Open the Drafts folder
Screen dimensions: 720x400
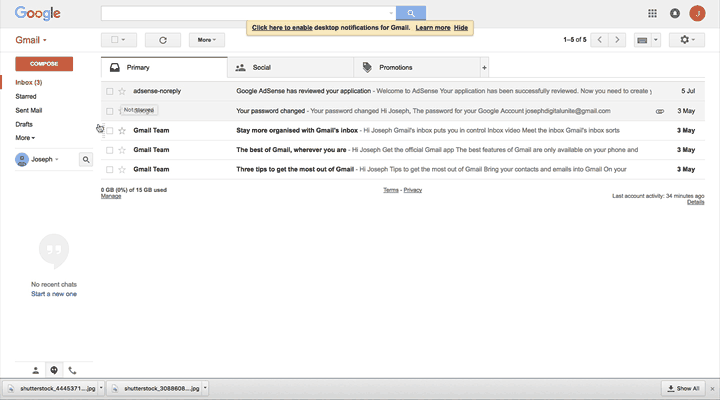(24, 124)
